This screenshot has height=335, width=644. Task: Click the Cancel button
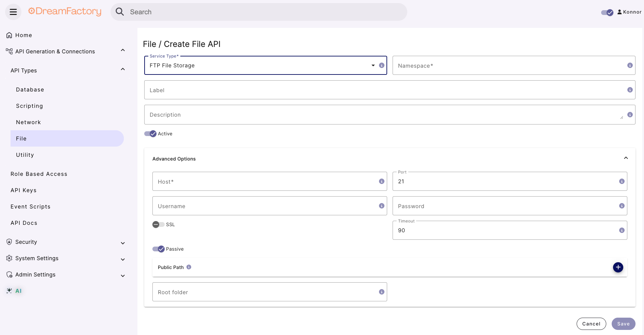click(591, 324)
